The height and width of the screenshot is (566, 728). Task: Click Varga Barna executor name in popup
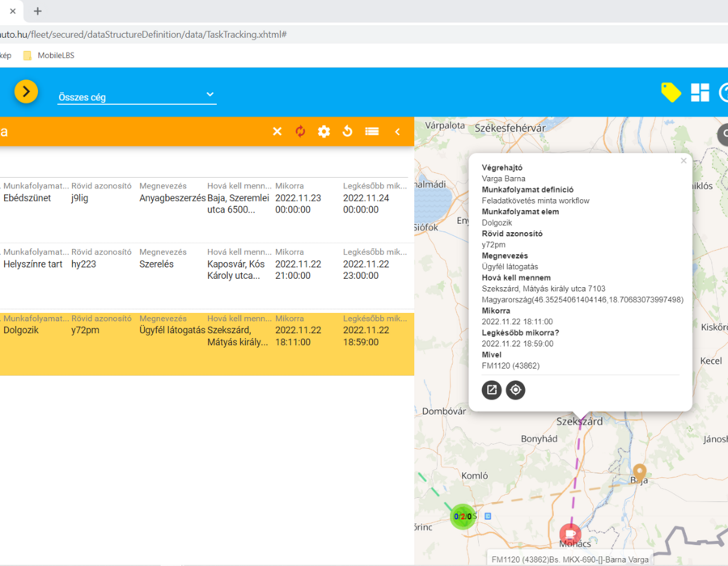coord(503,179)
